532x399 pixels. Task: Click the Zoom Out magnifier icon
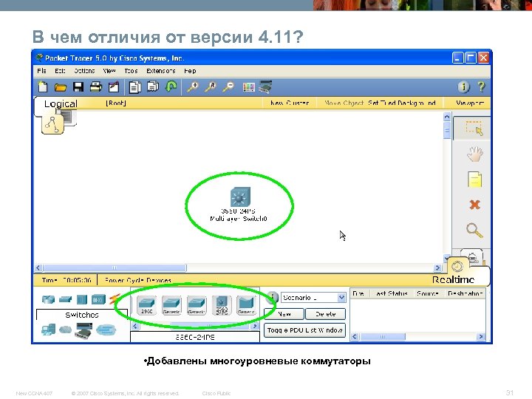click(228, 87)
